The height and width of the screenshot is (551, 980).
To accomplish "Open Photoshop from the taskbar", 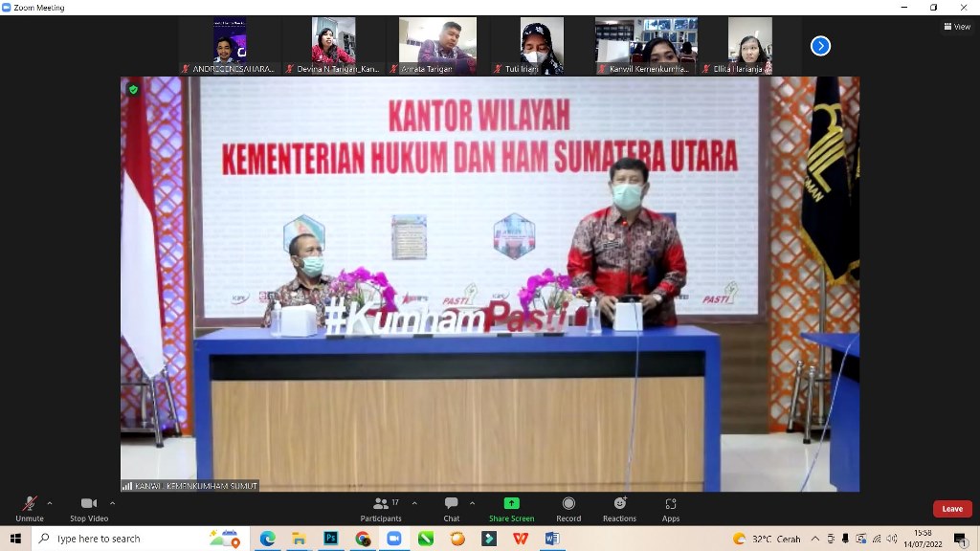I will 331,539.
